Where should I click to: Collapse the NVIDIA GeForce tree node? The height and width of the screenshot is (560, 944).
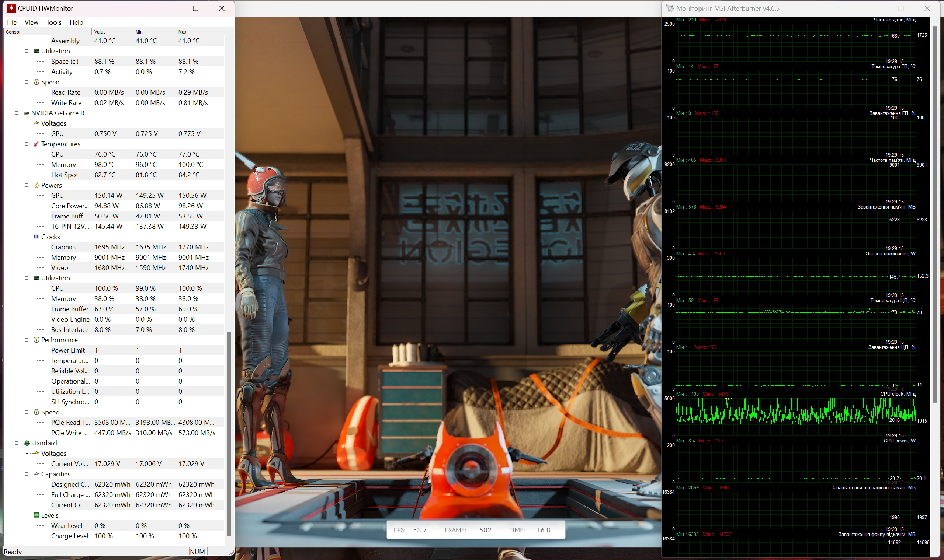click(17, 113)
